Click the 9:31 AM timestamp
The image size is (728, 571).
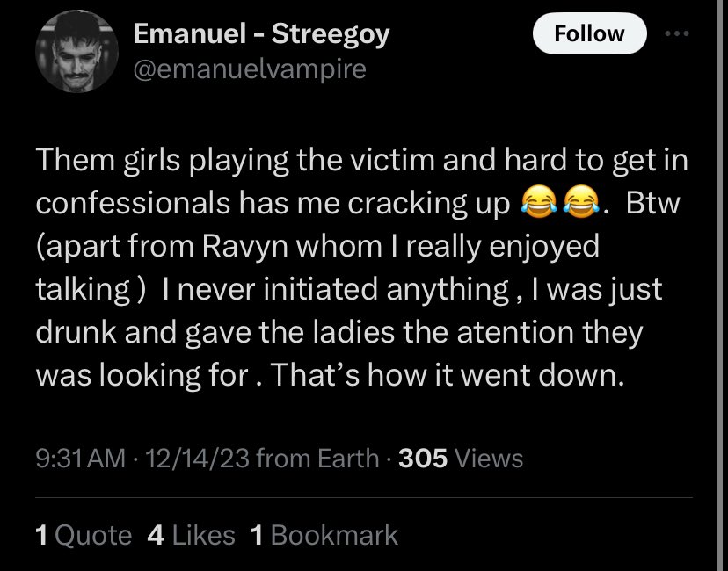[x=80, y=459]
